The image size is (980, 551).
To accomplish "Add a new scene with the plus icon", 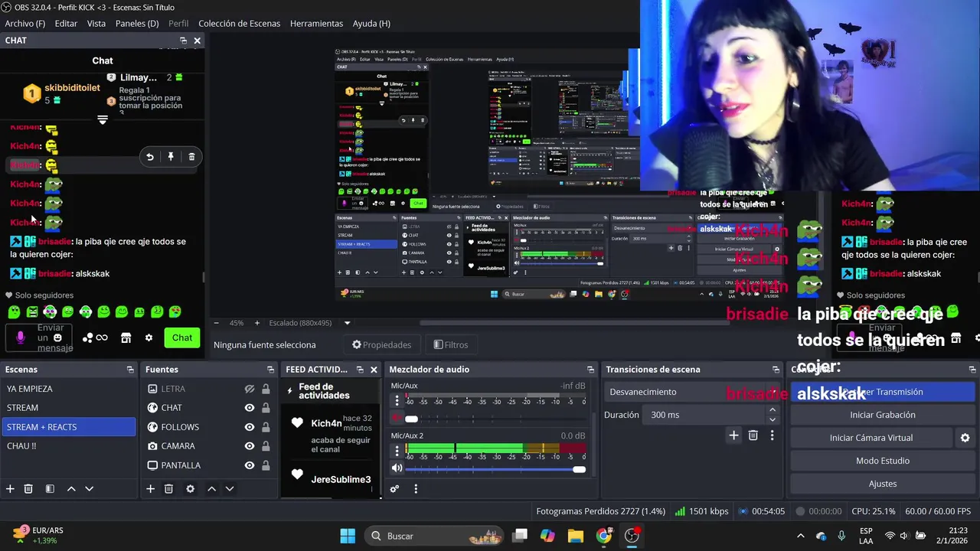I will pos(10,489).
